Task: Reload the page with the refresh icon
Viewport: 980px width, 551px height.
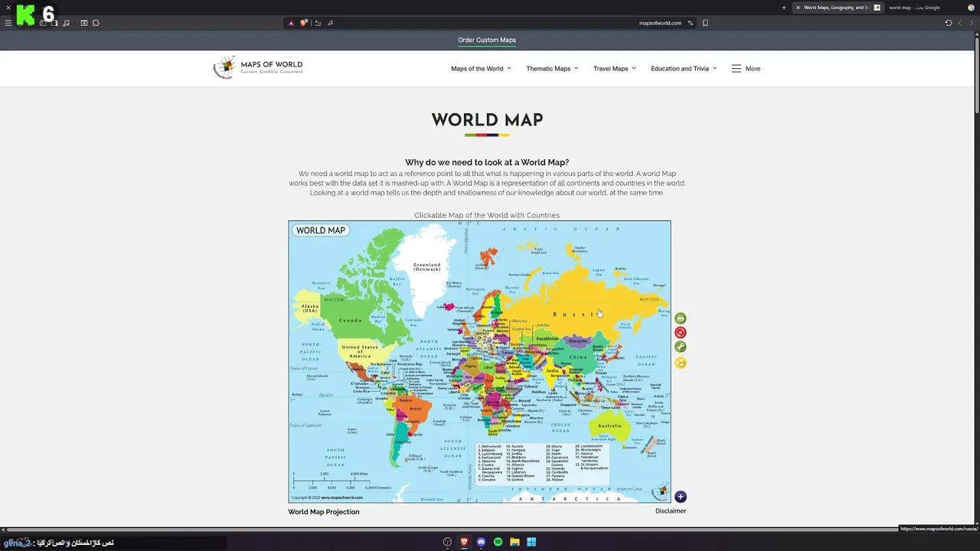Action: (949, 23)
